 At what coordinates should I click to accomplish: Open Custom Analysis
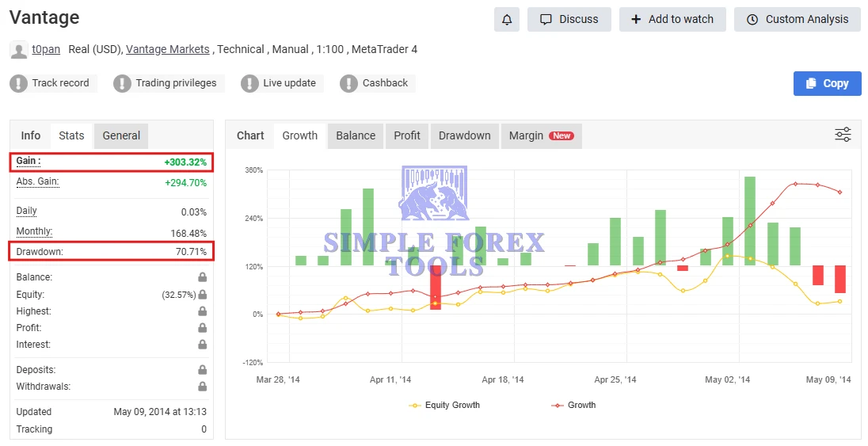(798, 19)
